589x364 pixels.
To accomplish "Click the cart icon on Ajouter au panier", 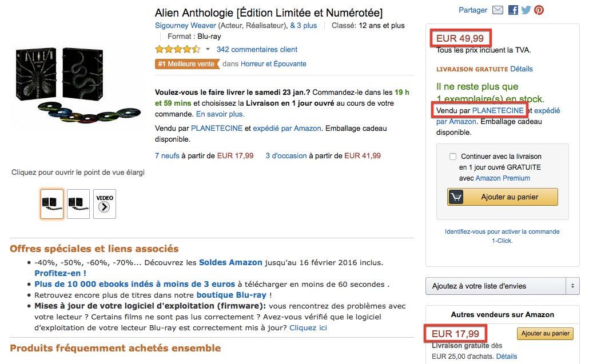I will [456, 197].
